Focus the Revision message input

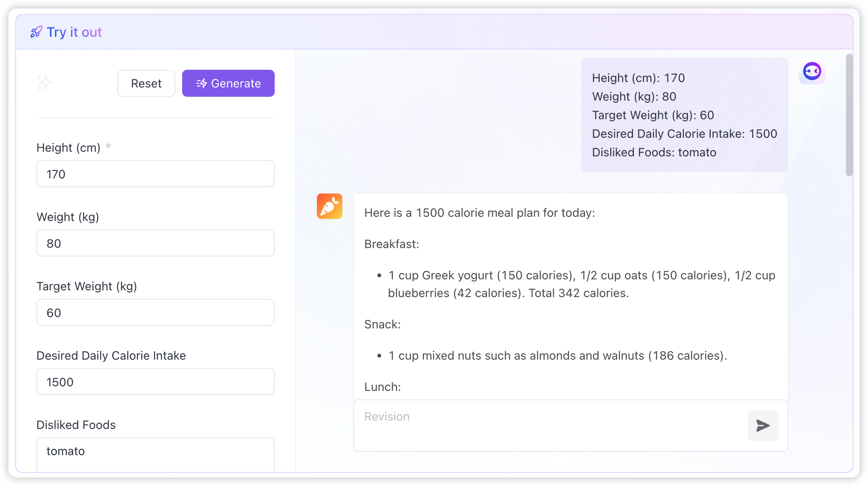549,425
